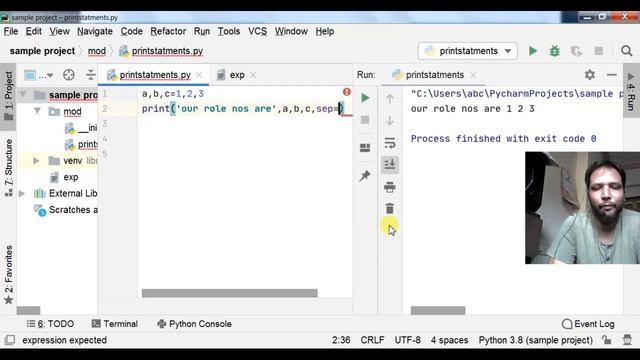Click sample project breadcrumb
Screen dimensions: 640x360
click(42, 51)
